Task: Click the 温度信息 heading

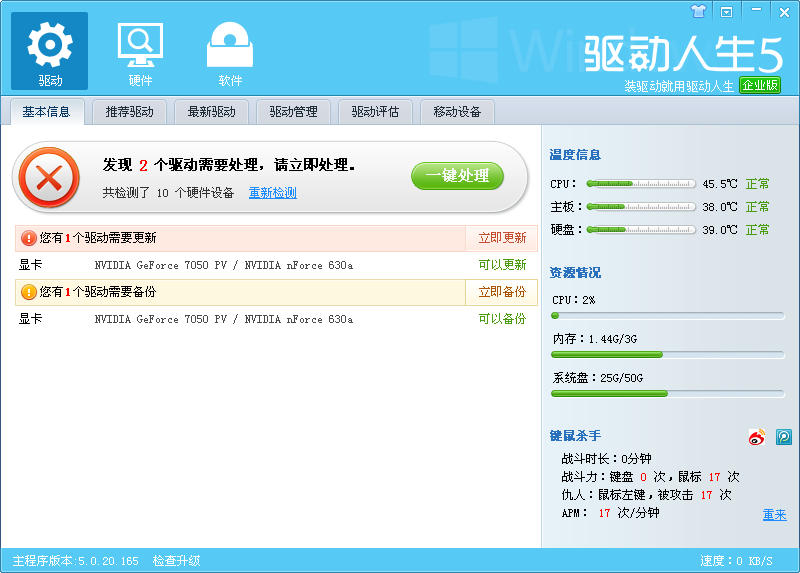Action: [x=575, y=155]
